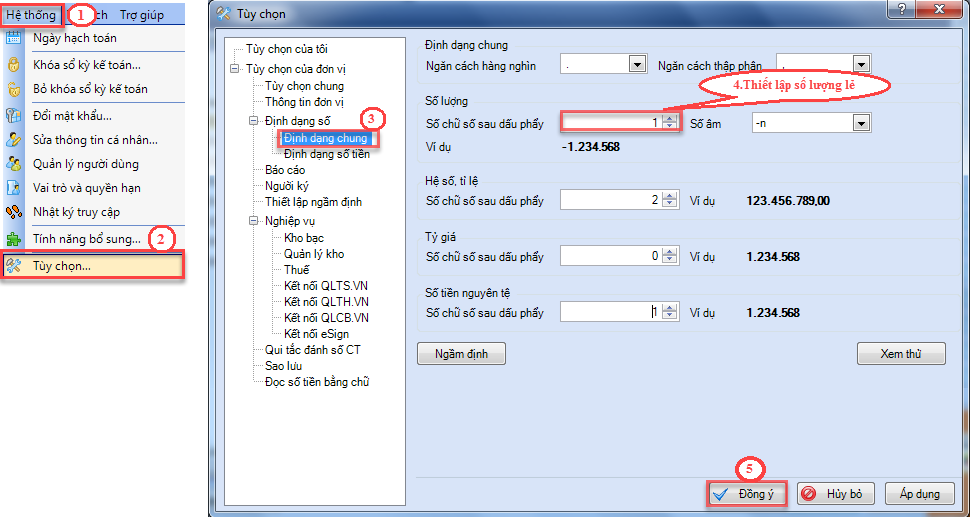
Task: Select Kết nối QLCB.VN in tree
Action: pyautogui.click(x=326, y=318)
